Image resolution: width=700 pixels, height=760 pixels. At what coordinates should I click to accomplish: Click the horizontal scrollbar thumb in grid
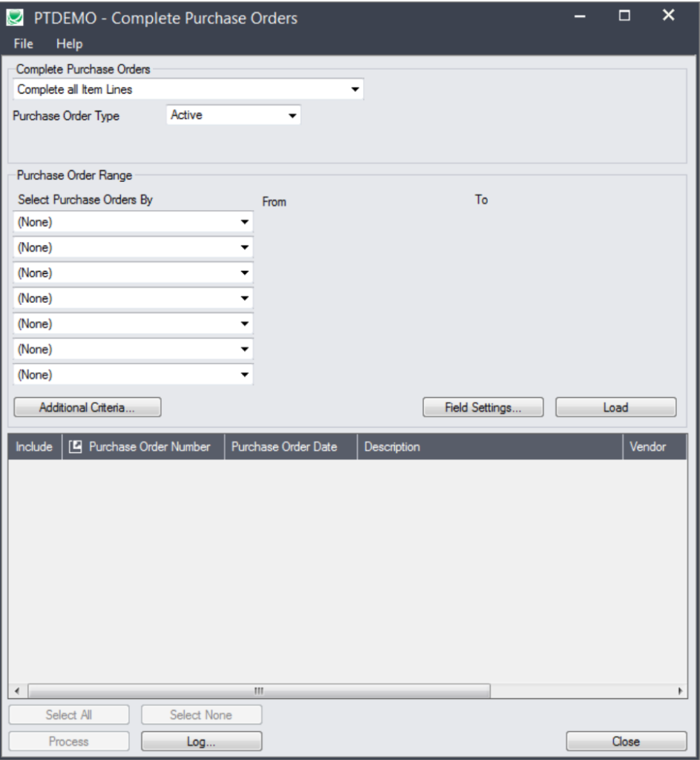tap(259, 691)
